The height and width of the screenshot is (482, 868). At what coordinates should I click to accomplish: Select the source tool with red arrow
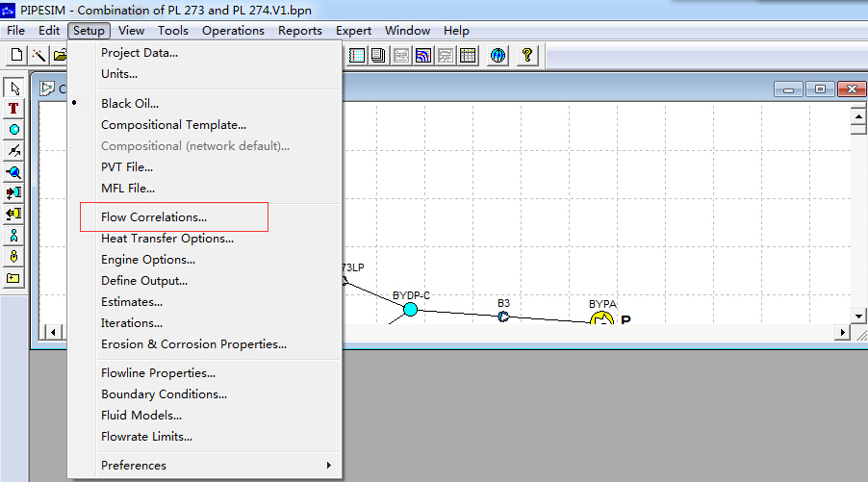click(x=13, y=193)
